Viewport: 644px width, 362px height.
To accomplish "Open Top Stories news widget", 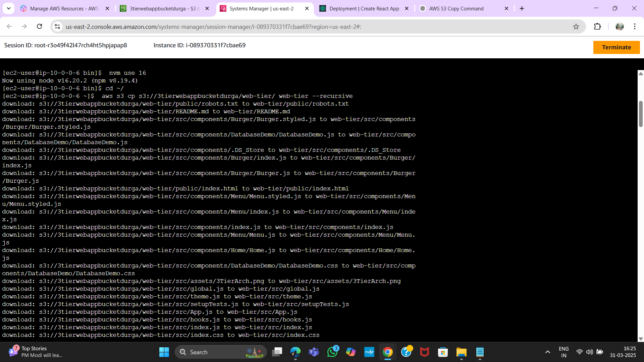I will tap(35, 352).
